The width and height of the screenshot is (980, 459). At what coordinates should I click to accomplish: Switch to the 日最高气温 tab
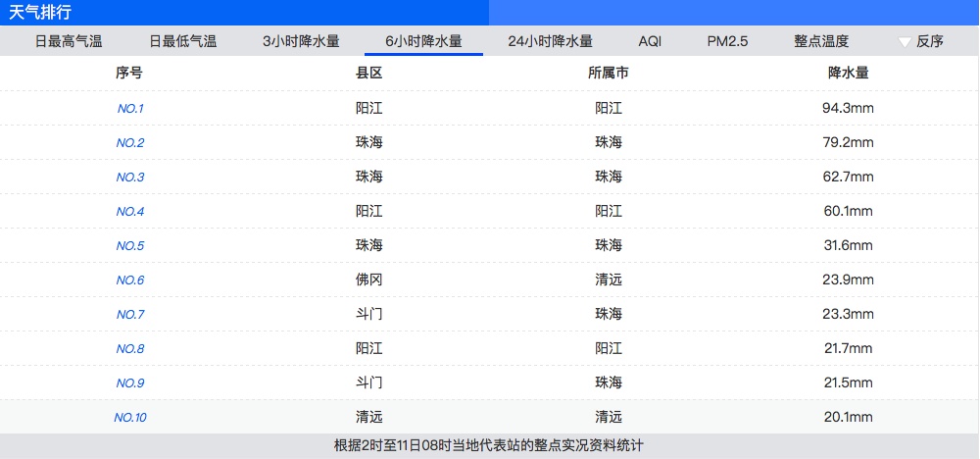(69, 42)
